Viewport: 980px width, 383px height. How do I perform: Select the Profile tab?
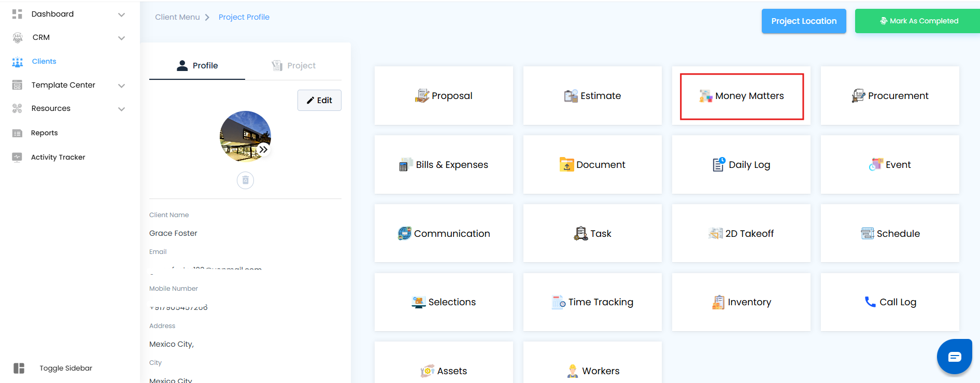[197, 66]
